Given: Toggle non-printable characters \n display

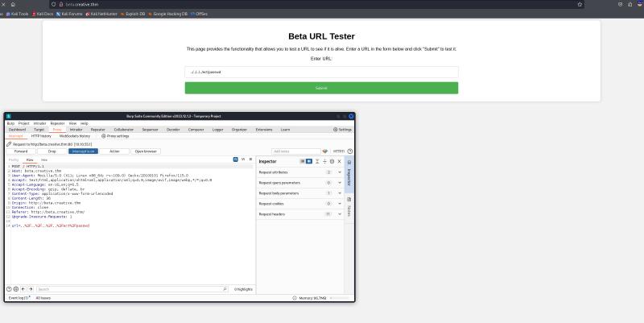Looking at the screenshot, I should pos(243,159).
